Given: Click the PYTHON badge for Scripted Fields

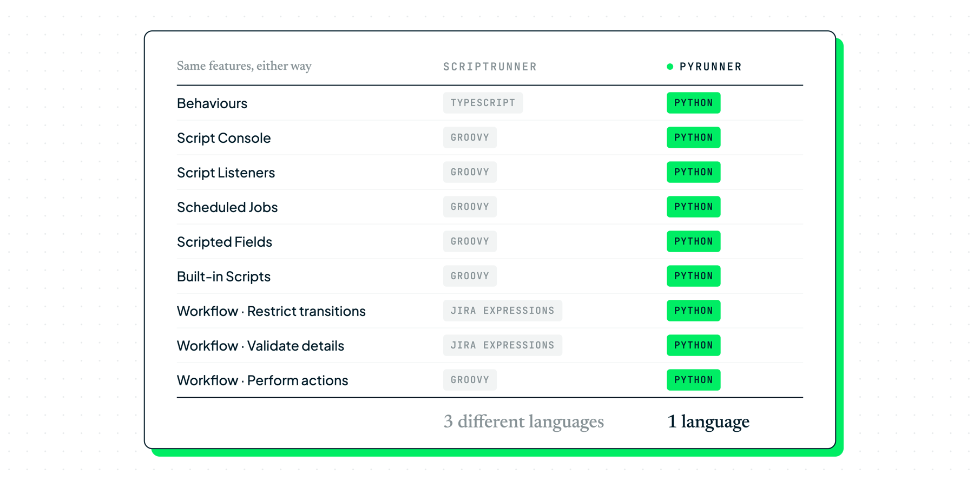Looking at the screenshot, I should tap(694, 241).
